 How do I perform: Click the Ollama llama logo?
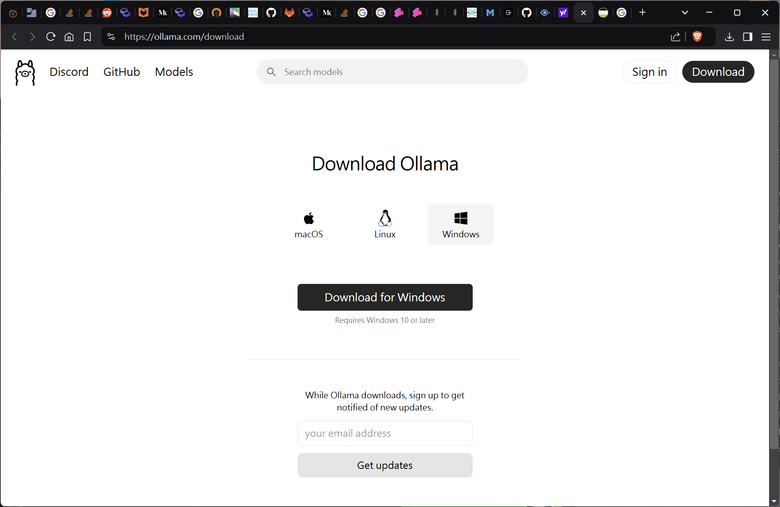pos(25,73)
